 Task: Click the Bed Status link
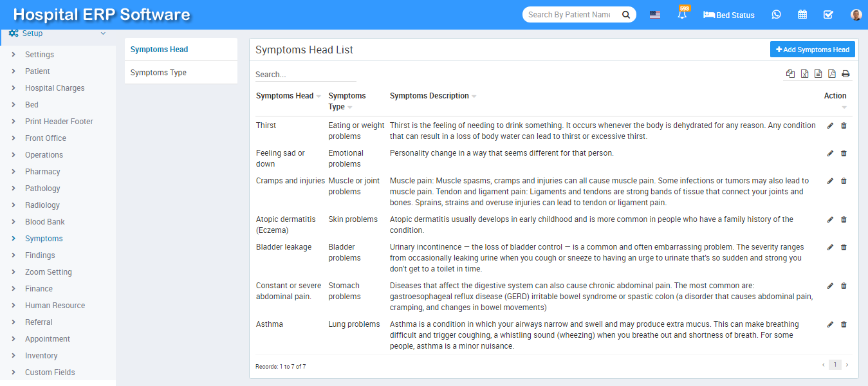coord(729,15)
